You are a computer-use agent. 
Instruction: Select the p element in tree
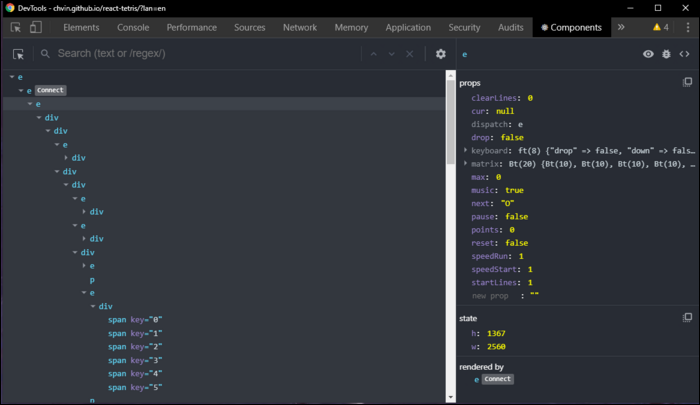[92, 280]
